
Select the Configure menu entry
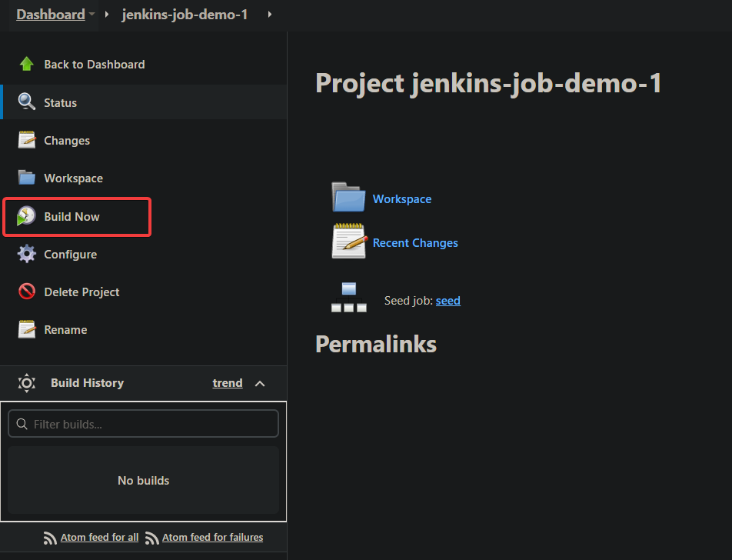pyautogui.click(x=70, y=254)
